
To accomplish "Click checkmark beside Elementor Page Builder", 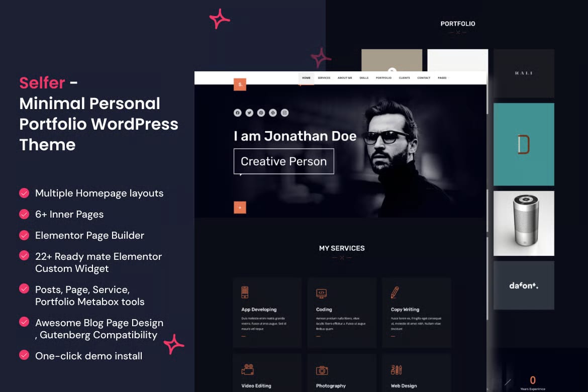I will 24,235.
